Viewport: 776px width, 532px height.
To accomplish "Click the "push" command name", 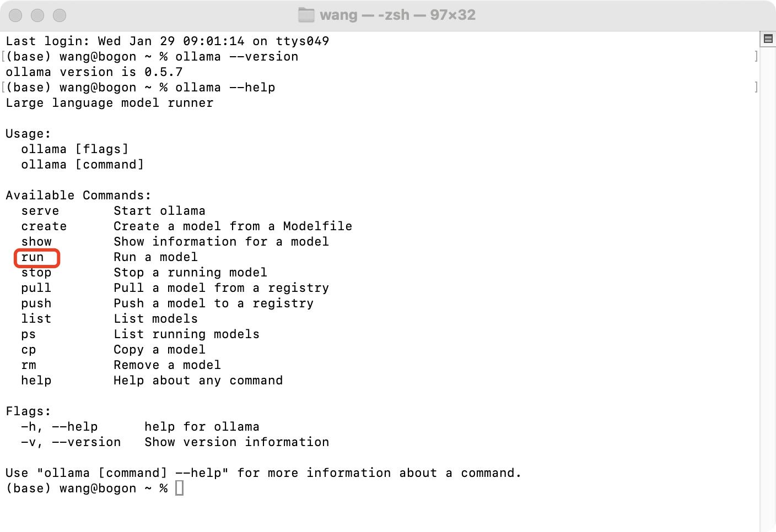I will (36, 303).
